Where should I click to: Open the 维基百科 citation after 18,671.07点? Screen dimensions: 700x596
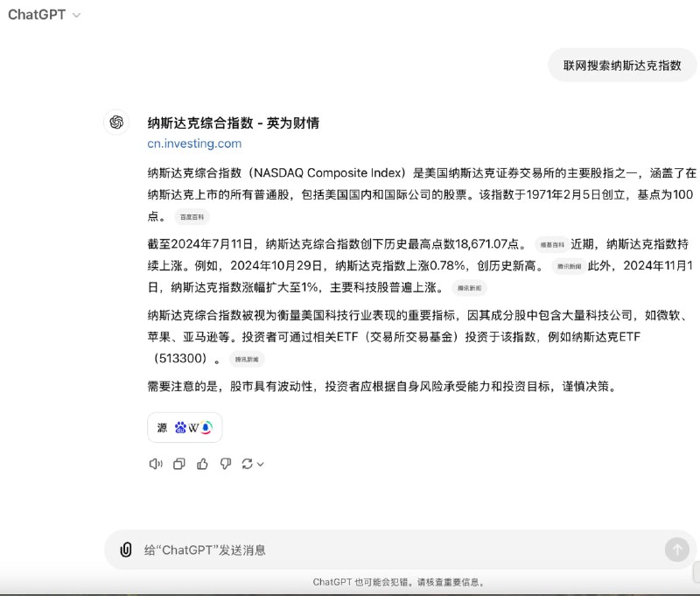pyautogui.click(x=552, y=245)
